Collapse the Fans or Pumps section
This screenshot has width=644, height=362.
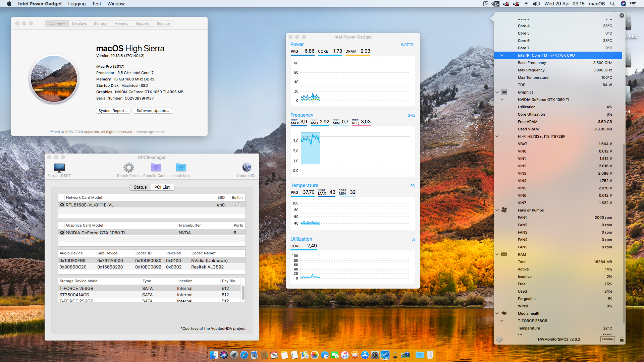(497, 210)
